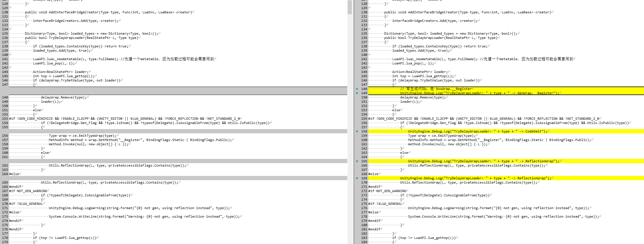The height and width of the screenshot is (244, 644).
Task: Click 'Type wrap = ce.EmitTypeWrap(type);' in left pane
Action: 83,136
